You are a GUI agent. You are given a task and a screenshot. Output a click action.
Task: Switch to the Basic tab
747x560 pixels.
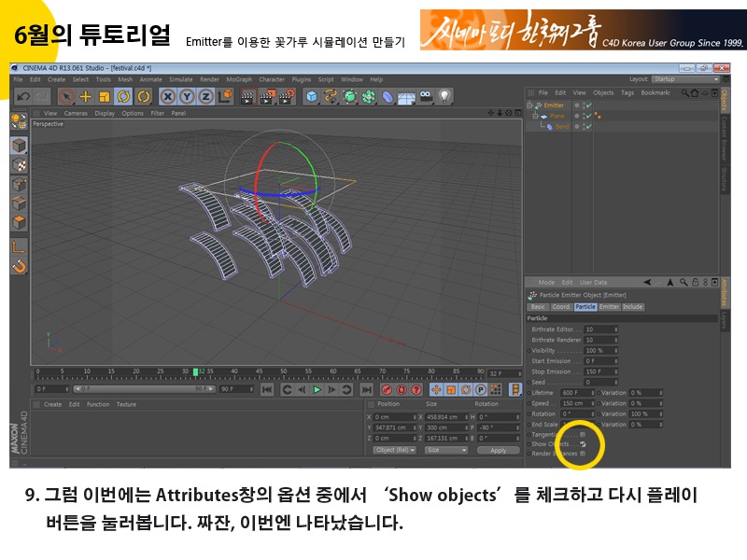[x=538, y=307]
